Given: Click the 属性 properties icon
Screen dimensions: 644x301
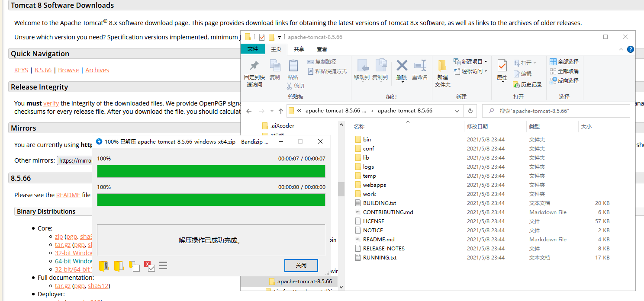Looking at the screenshot, I should 502,66.
